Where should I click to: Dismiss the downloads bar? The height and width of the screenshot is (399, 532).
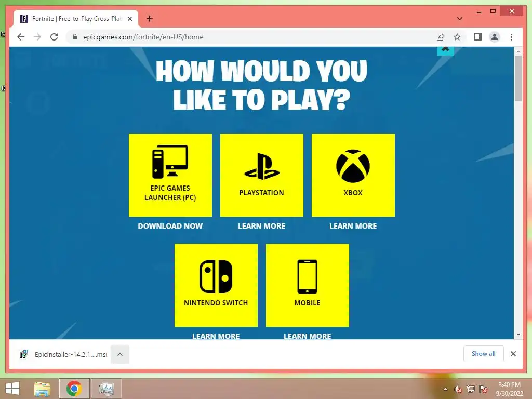tap(513, 354)
